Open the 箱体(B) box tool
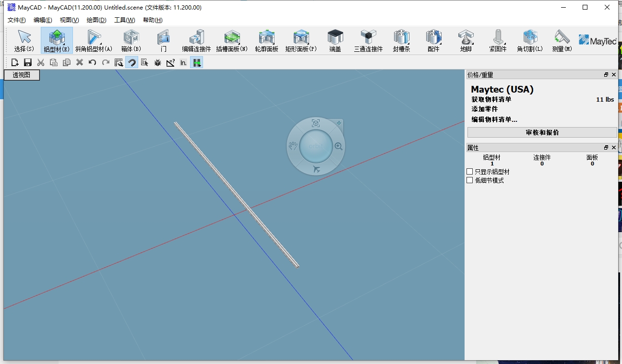 pos(131,40)
